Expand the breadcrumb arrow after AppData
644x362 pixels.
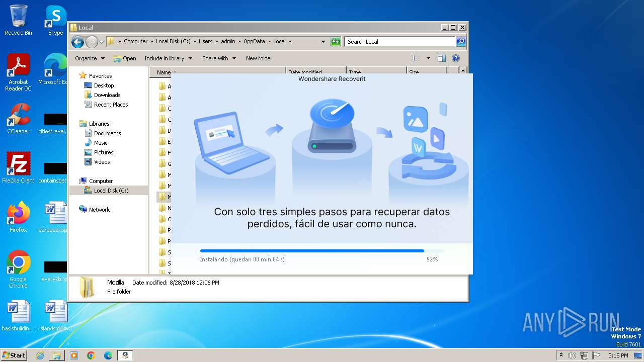pyautogui.click(x=269, y=42)
